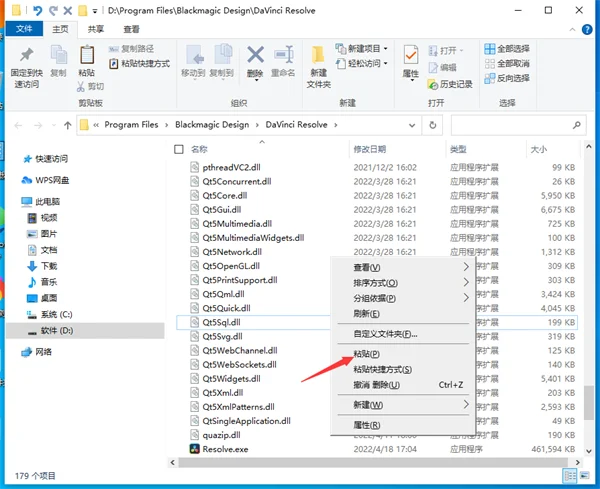Open the Properties checkmark icon in the ribbon

tap(411, 55)
